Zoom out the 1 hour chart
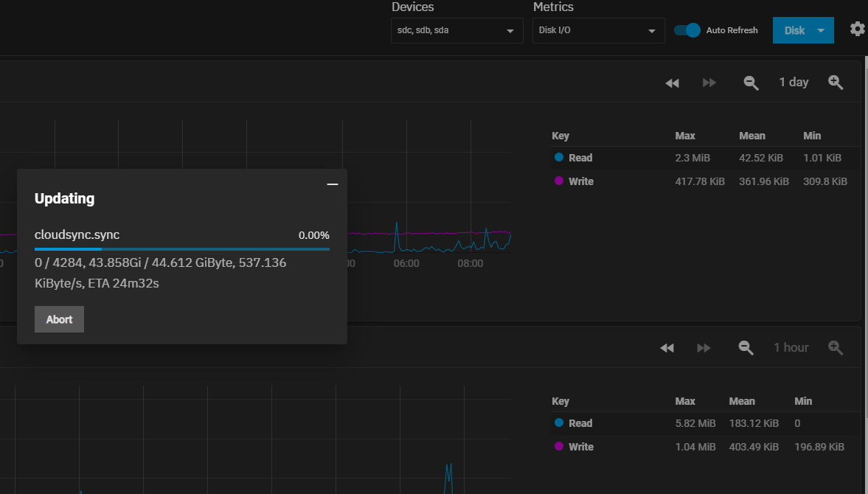This screenshot has width=868, height=494. click(x=746, y=348)
